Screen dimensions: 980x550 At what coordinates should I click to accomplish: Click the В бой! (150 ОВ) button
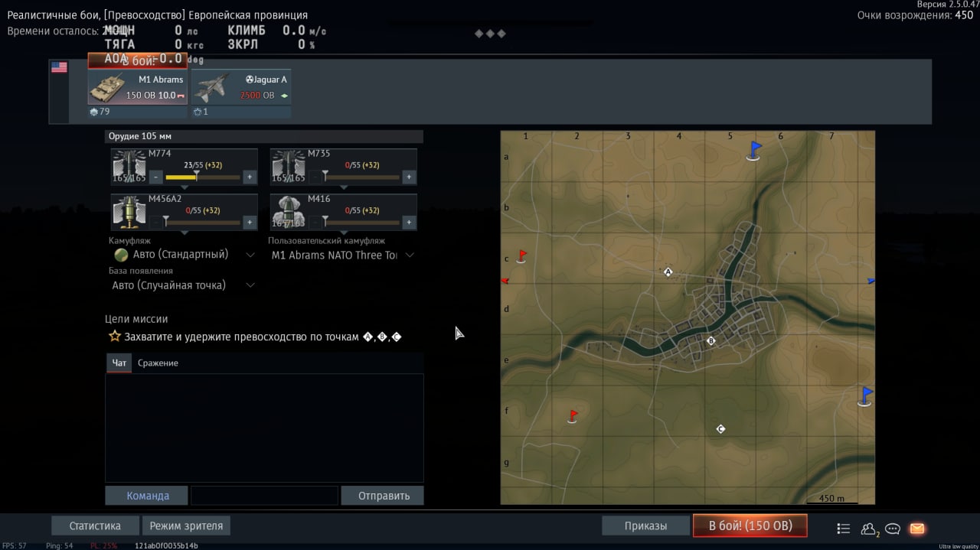[x=750, y=526]
